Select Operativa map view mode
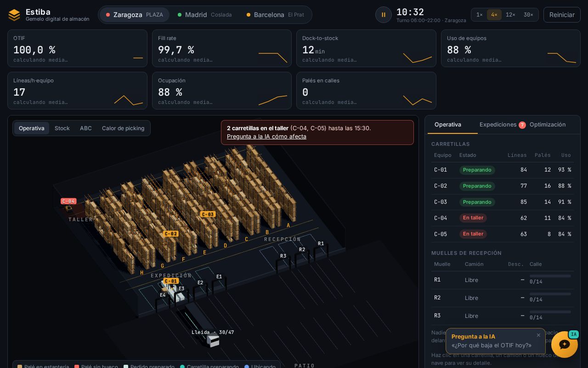The height and width of the screenshot is (368, 588). [32, 128]
